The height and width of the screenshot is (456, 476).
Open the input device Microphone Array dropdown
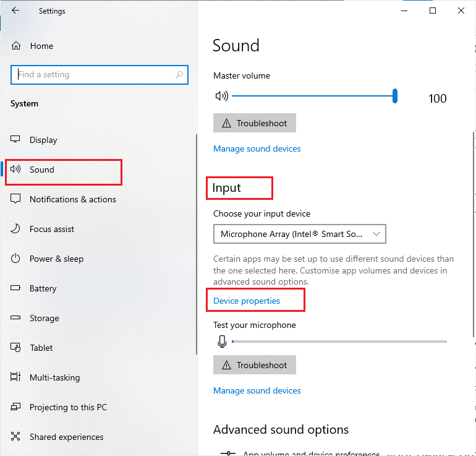click(x=299, y=234)
